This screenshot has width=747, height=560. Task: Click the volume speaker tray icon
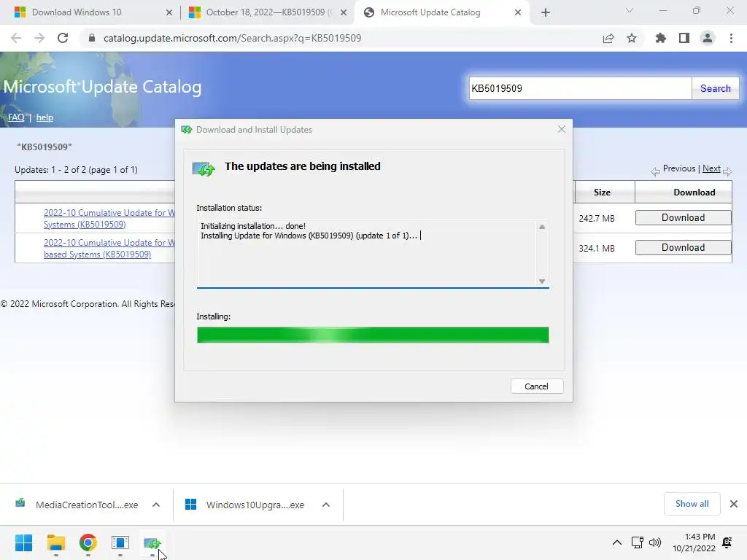pos(656,542)
